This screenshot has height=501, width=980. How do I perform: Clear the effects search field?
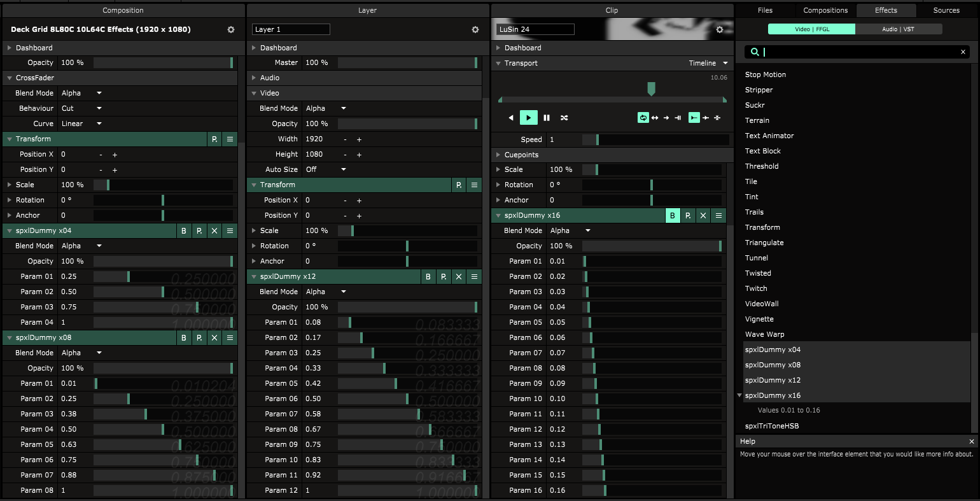(963, 52)
